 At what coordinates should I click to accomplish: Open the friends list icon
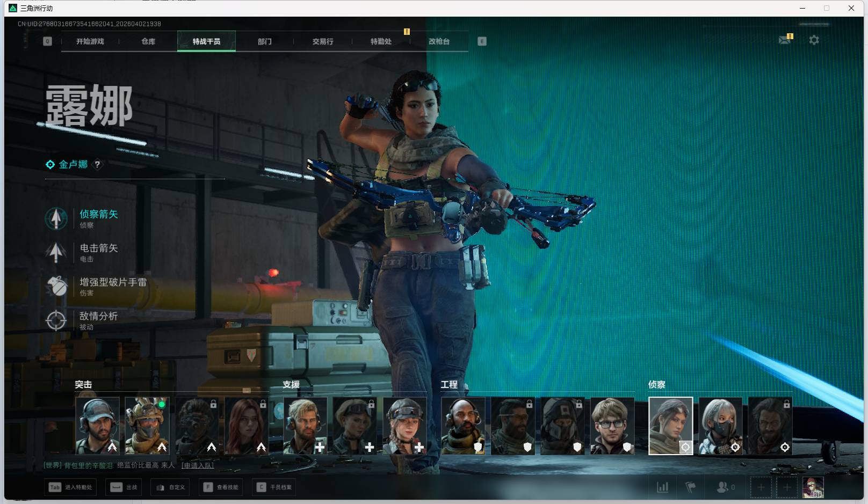[x=724, y=487]
